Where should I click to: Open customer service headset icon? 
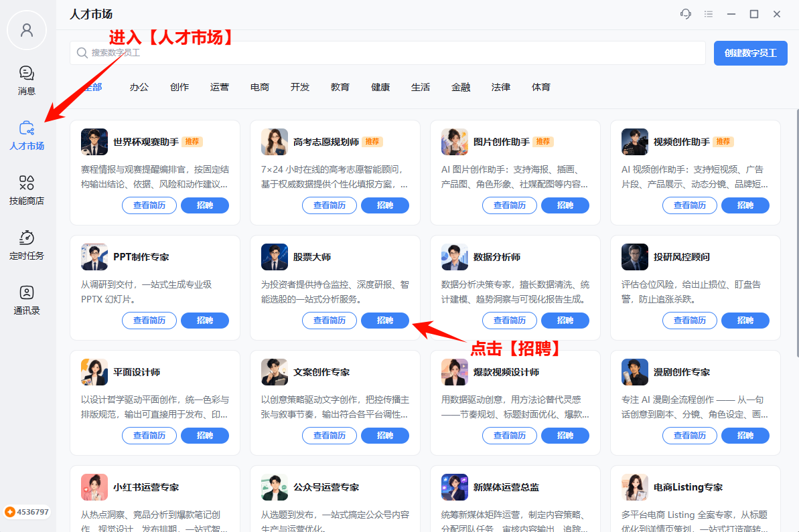(x=686, y=14)
